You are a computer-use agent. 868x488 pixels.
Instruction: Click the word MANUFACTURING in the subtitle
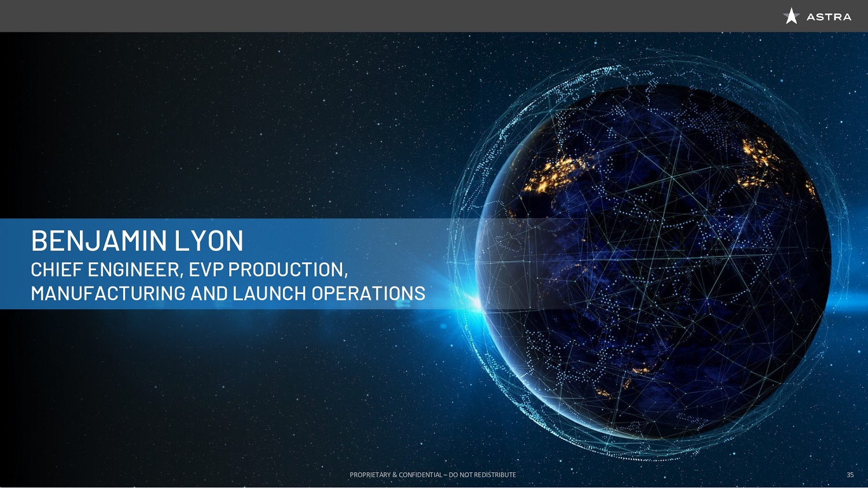108,293
